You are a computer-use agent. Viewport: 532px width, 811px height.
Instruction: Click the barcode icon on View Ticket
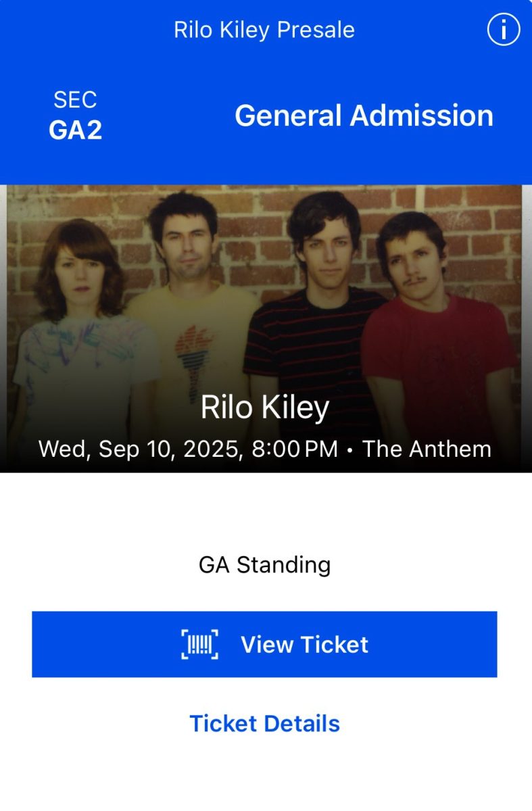click(x=199, y=644)
